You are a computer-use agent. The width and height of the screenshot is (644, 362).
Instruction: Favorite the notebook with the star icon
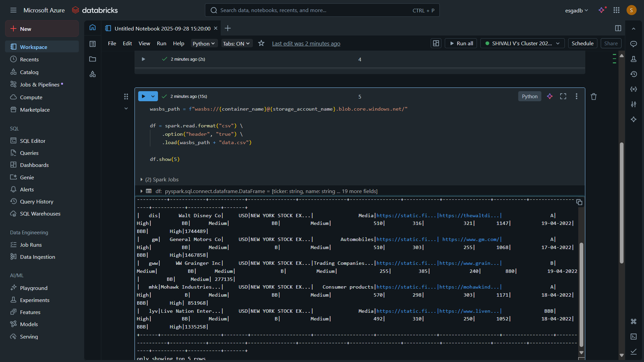click(261, 43)
